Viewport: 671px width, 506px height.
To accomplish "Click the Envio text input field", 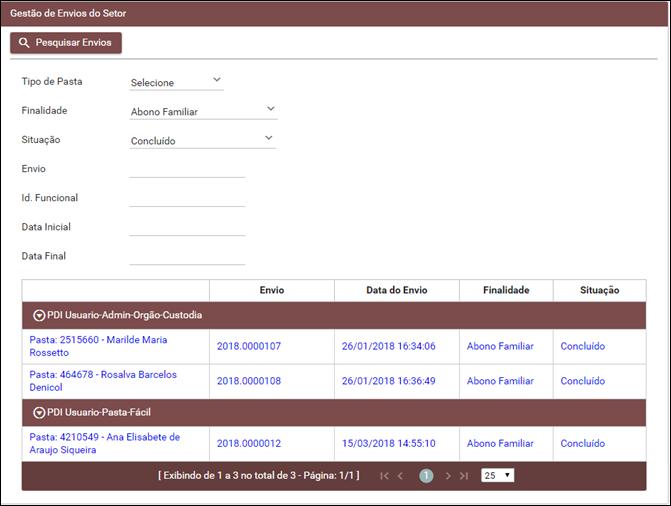I will pyautogui.click(x=187, y=169).
